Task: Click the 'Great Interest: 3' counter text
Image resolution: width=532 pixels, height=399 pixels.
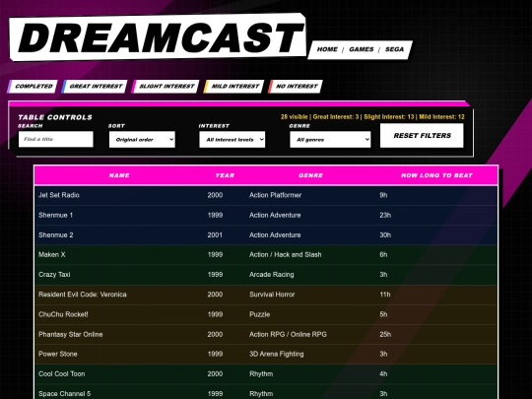Action: [336, 116]
